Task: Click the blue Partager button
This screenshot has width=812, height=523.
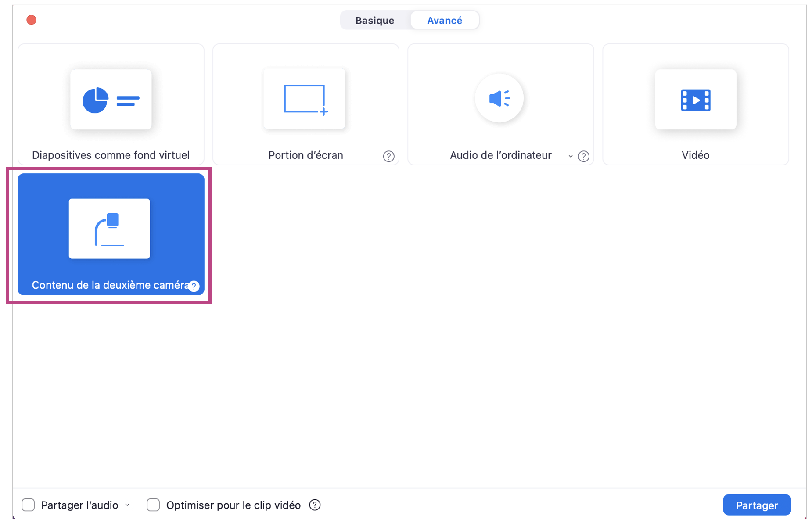Action: tap(756, 505)
